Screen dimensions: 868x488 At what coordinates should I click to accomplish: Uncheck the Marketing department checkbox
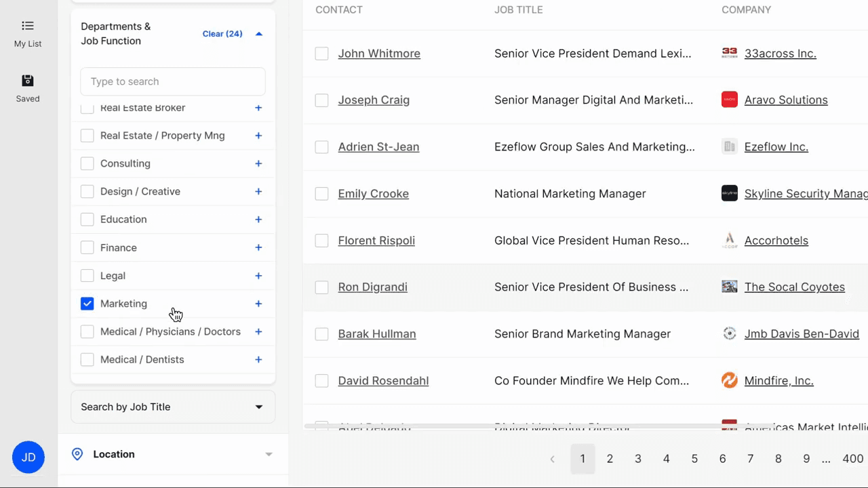pyautogui.click(x=87, y=304)
